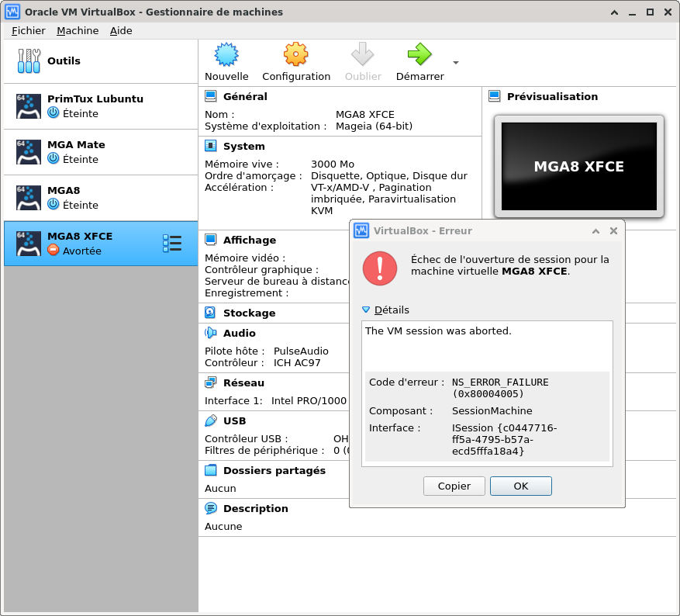Click the Outils label in the sidebar
Image resolution: width=680 pixels, height=616 pixels.
tap(64, 61)
